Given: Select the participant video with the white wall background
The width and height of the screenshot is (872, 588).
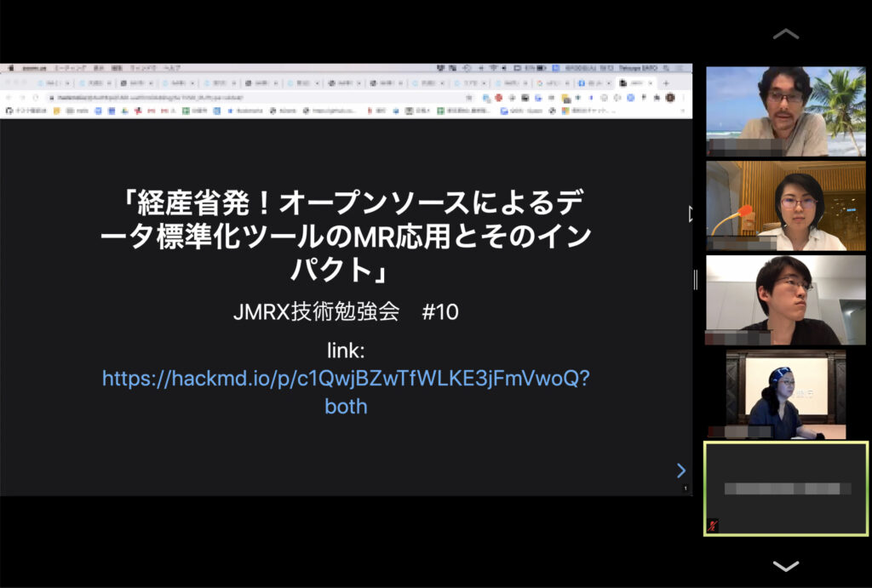Looking at the screenshot, I should [x=786, y=300].
